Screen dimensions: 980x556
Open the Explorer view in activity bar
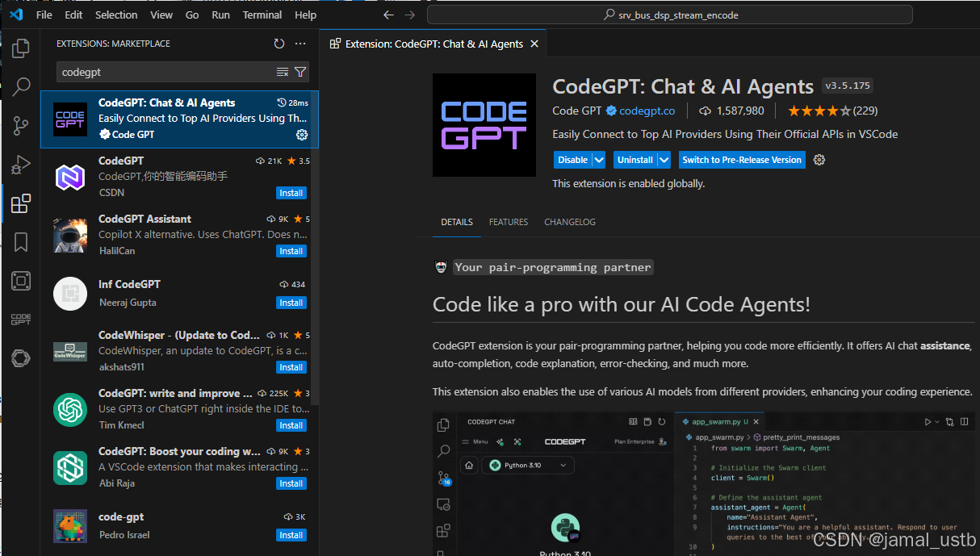[21, 49]
